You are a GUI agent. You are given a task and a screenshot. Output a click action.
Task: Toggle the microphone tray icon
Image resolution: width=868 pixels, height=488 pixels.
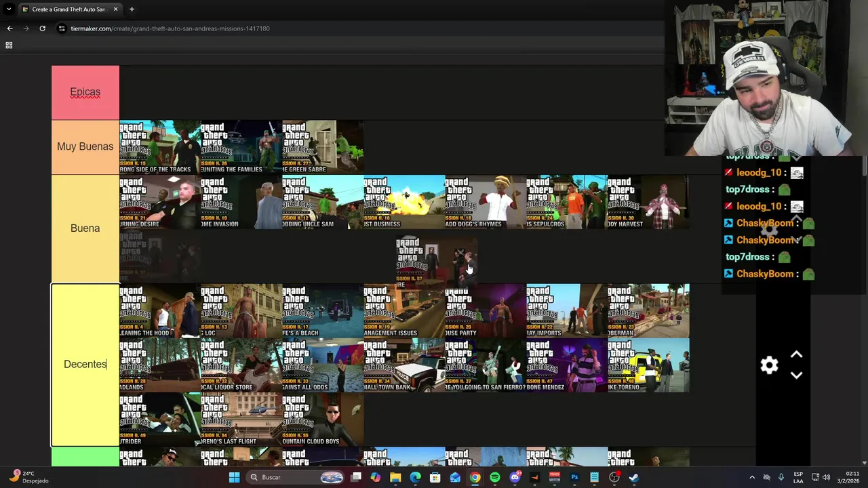(781, 477)
